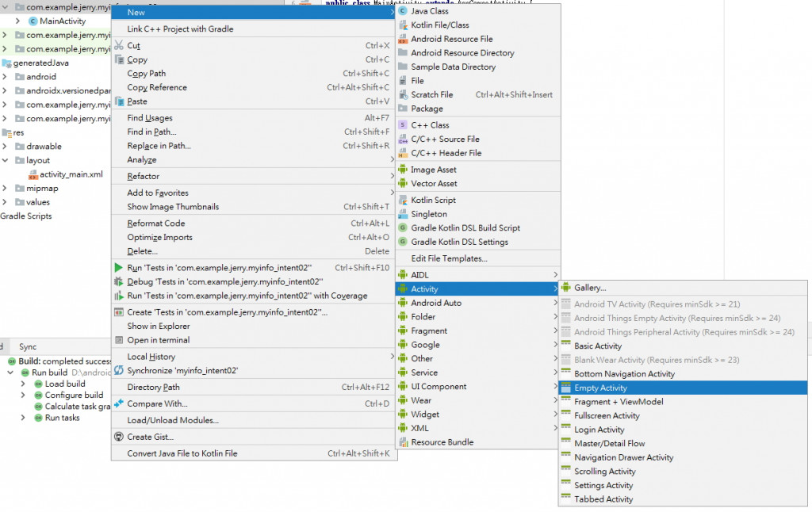Click the Synchronize refresh icon
812x512 pixels.
coord(119,370)
